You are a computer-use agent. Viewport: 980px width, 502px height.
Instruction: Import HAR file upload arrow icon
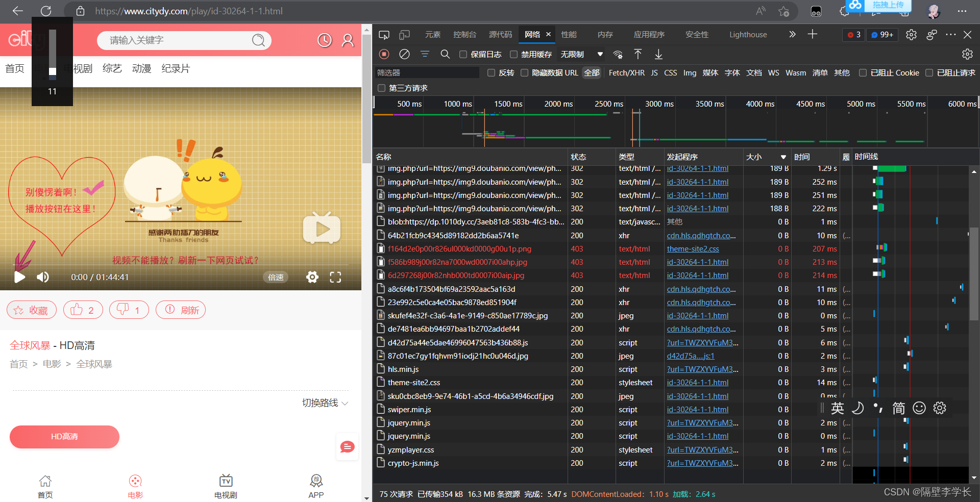(x=638, y=54)
